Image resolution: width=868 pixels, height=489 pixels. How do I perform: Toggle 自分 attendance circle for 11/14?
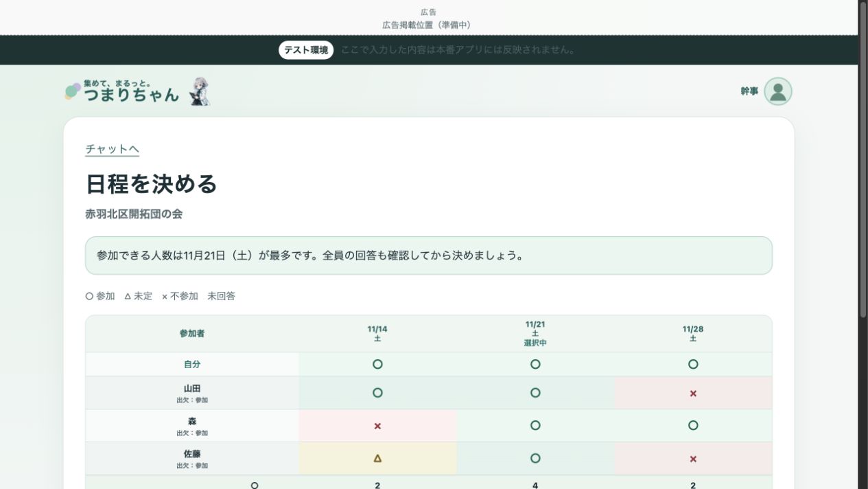point(377,364)
